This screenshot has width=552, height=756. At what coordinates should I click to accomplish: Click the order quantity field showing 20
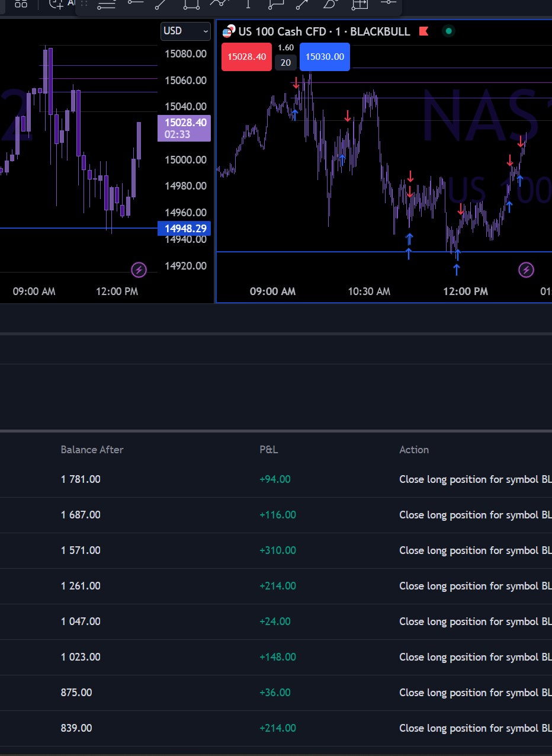pyautogui.click(x=285, y=62)
